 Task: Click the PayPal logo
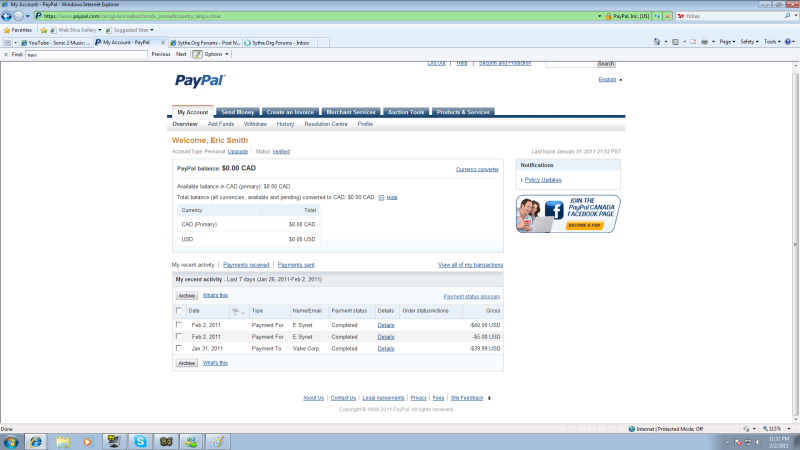coord(199,81)
